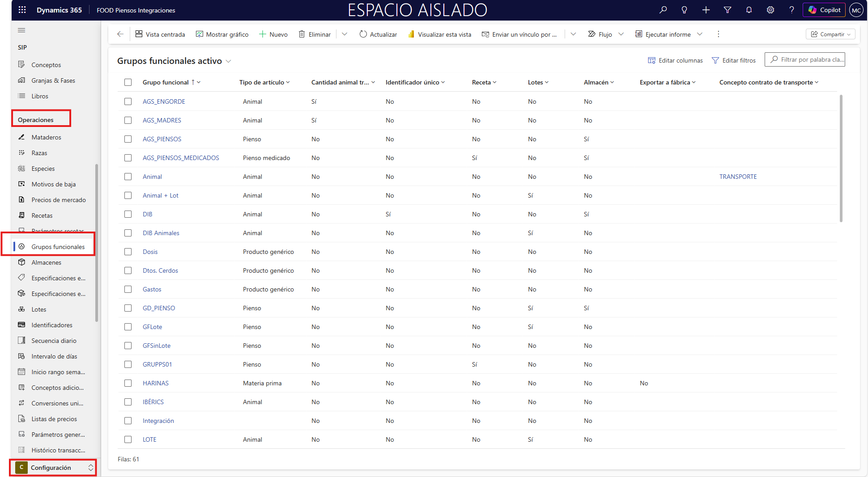Open the Compartir dropdown
Screen dimensions: 868x477
click(830, 34)
